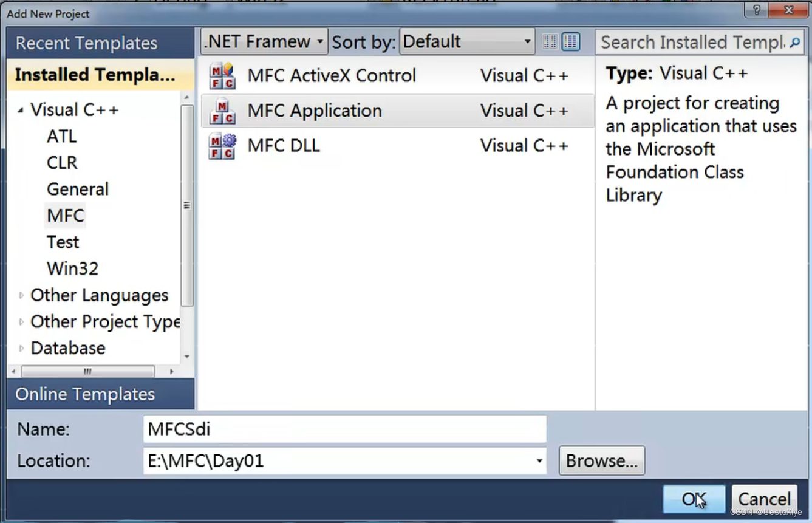
Task: Open the Installed Templates section
Action: point(101,75)
